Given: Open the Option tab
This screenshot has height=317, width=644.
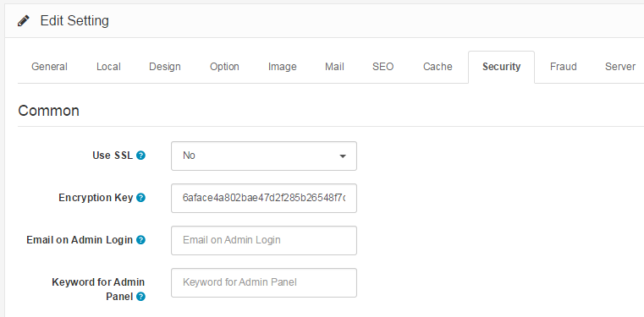Looking at the screenshot, I should [x=224, y=67].
